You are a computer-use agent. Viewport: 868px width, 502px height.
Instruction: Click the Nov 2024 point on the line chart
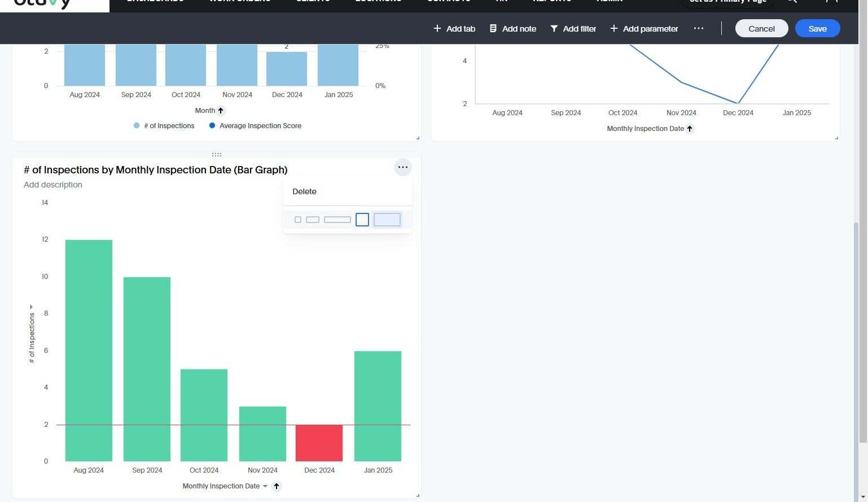681,82
